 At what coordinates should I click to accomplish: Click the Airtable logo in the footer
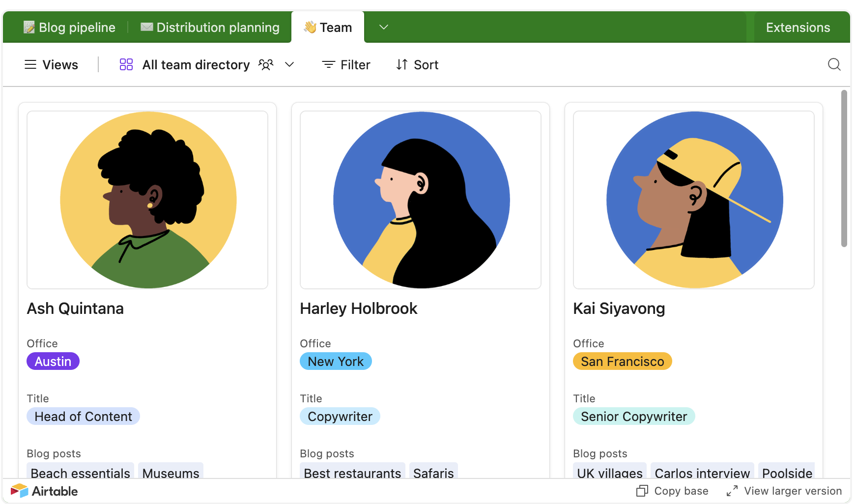pos(43,491)
